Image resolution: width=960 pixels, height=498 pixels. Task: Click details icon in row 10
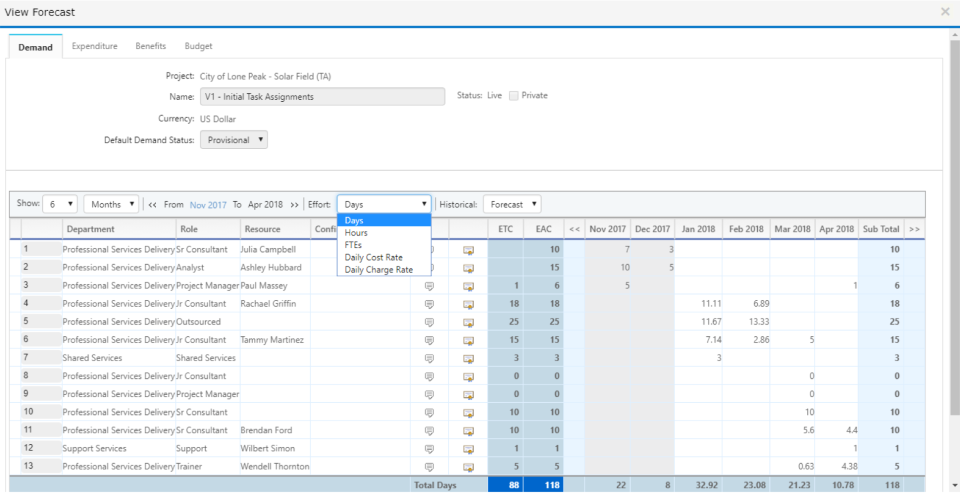(468, 412)
